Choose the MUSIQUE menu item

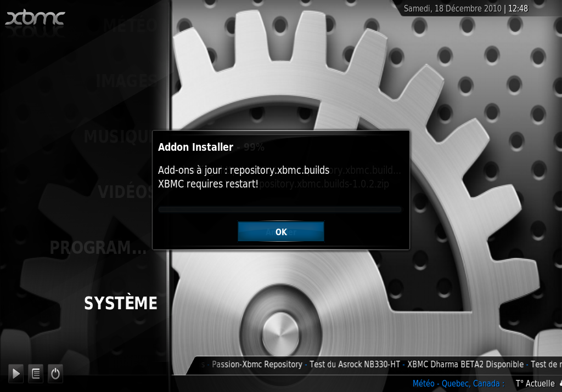[117, 137]
